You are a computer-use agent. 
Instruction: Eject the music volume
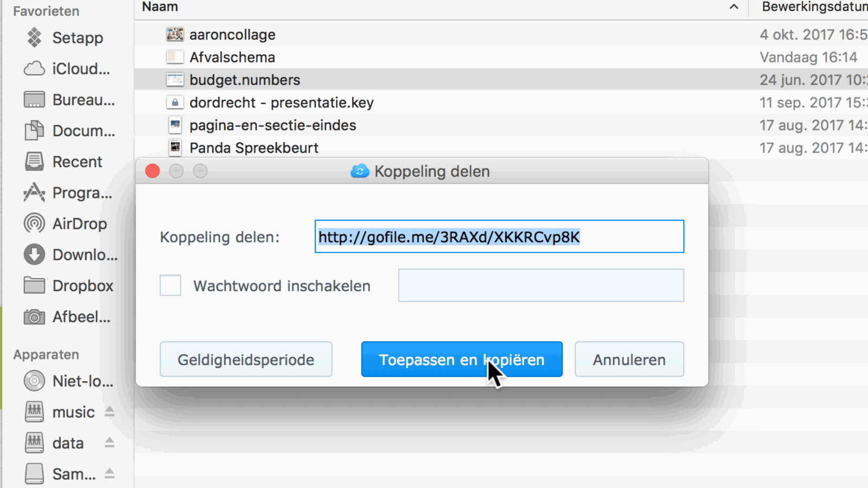point(110,412)
